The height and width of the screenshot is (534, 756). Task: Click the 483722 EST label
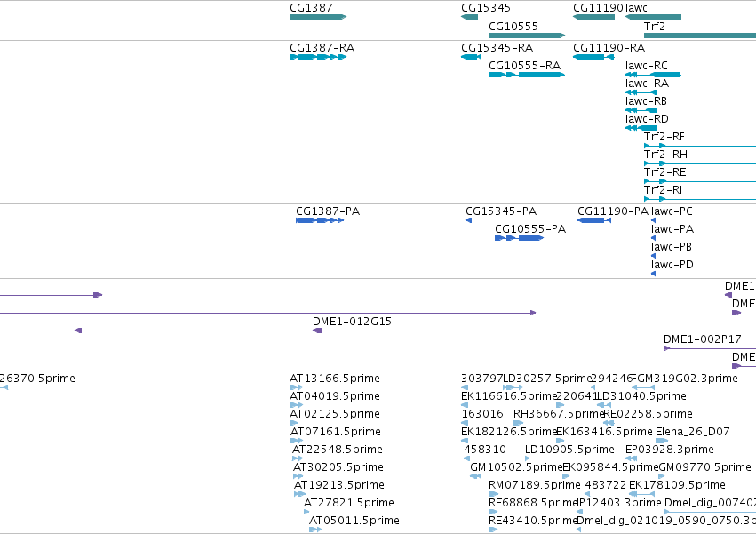606,485
